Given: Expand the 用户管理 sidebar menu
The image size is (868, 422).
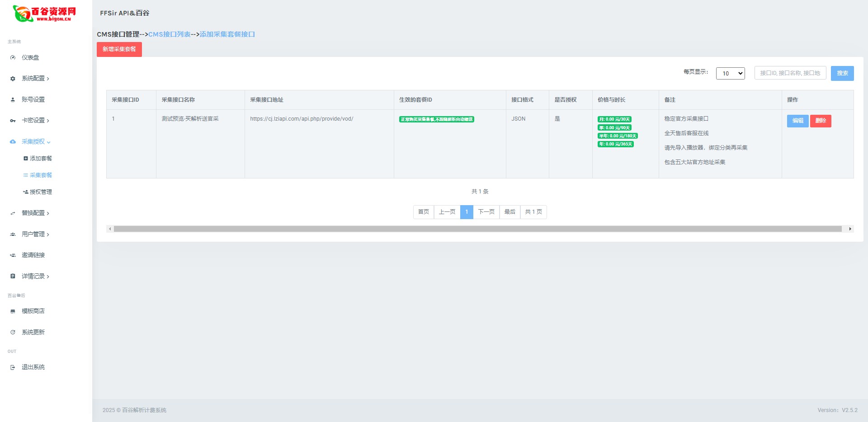Looking at the screenshot, I should pos(35,234).
